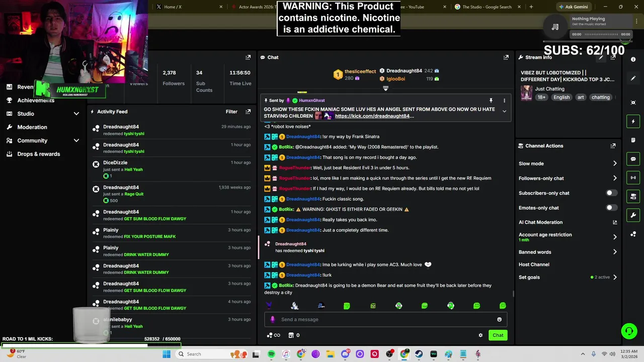This screenshot has height=362, width=644.
Task: Open pinned message three-dot menu
Action: tap(504, 101)
